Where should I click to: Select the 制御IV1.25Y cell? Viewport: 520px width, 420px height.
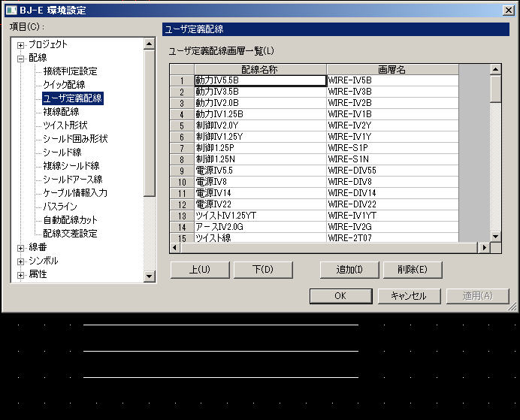pyautogui.click(x=260, y=137)
